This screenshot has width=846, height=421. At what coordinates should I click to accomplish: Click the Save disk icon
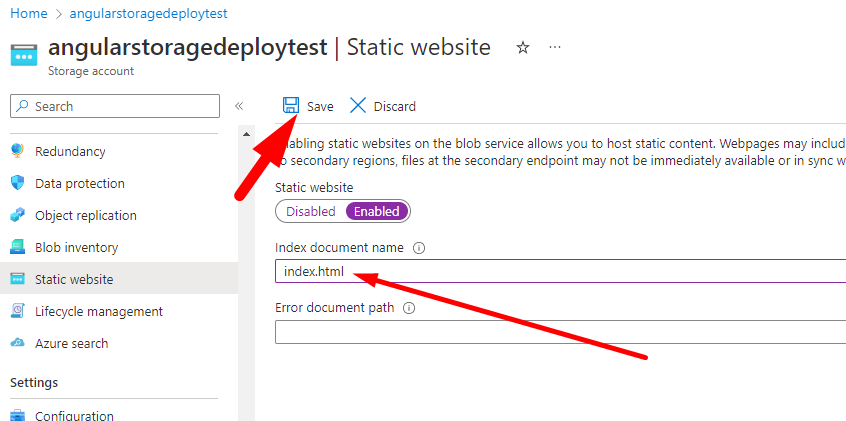[291, 106]
